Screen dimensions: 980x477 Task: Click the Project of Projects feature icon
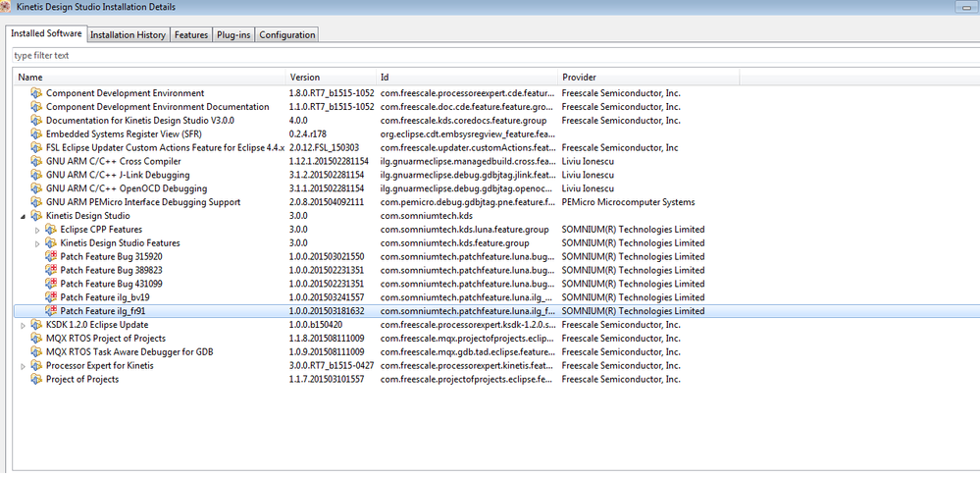click(x=36, y=380)
